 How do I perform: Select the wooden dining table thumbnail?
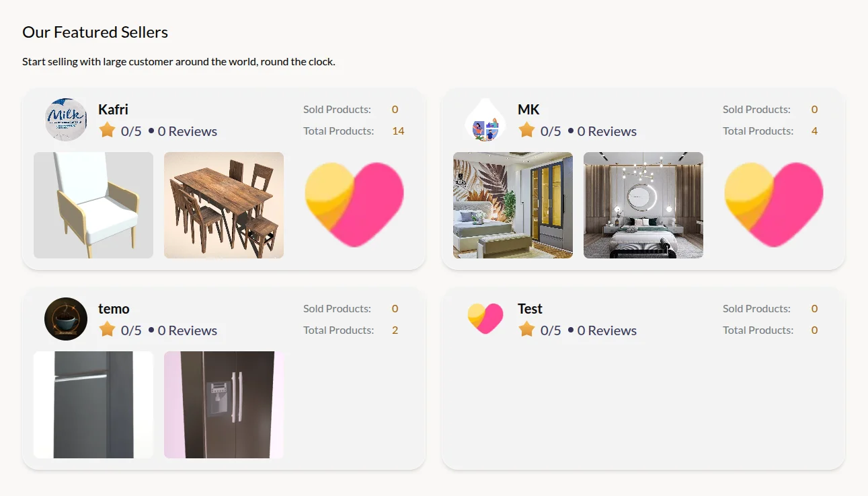tap(224, 205)
